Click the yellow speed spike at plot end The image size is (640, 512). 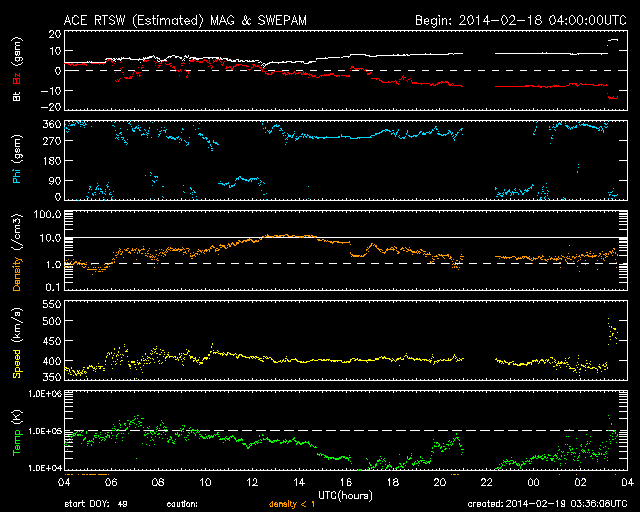click(612, 328)
